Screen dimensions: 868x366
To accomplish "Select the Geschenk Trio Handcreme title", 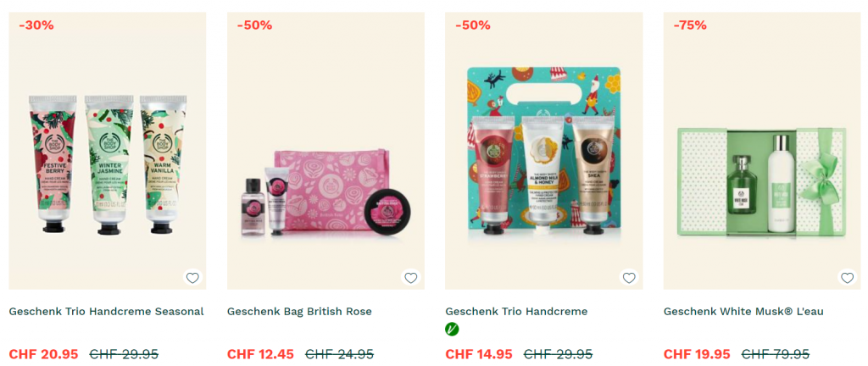I will coord(516,311).
